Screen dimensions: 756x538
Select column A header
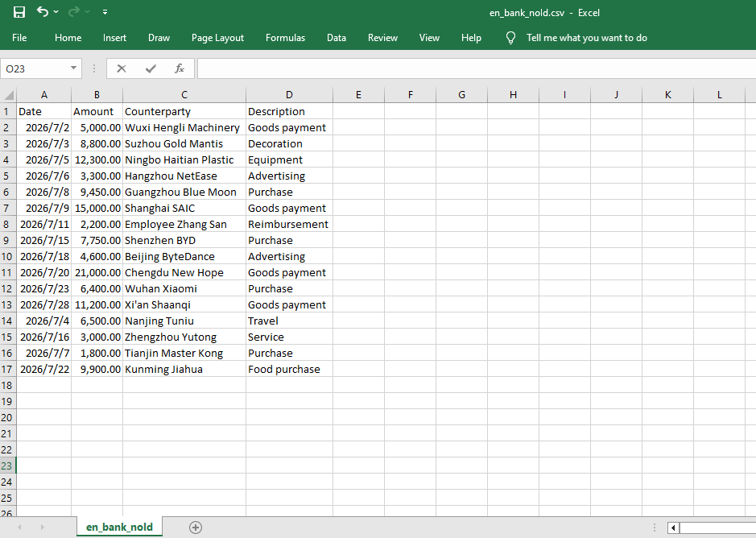click(x=43, y=94)
